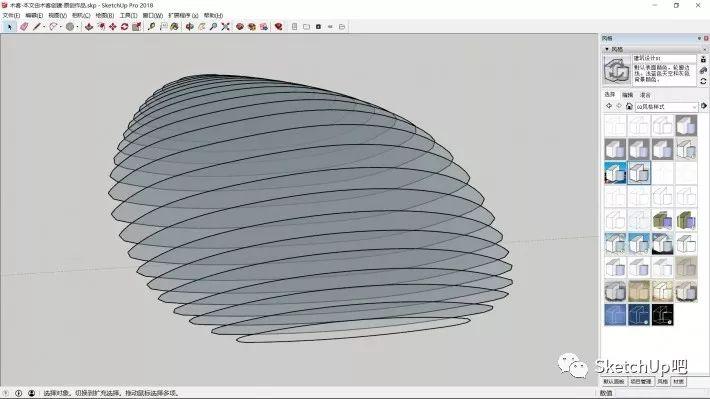This screenshot has height=399, width=710.
Task: Open the 混合 tab in styles
Action: [645, 95]
